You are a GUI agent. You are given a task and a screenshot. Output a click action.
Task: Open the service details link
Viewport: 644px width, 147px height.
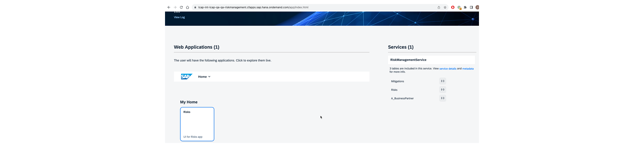(x=448, y=69)
